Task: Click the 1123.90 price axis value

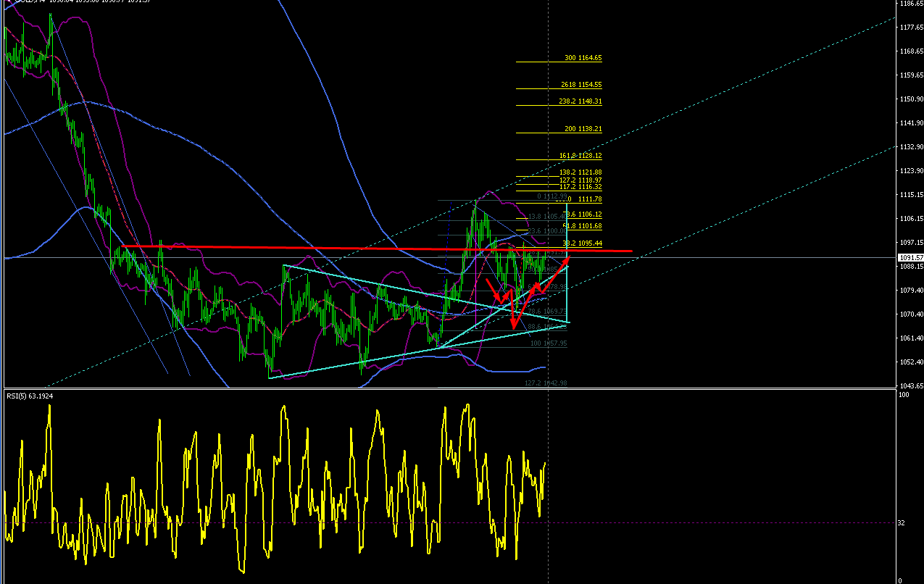Action: point(911,171)
